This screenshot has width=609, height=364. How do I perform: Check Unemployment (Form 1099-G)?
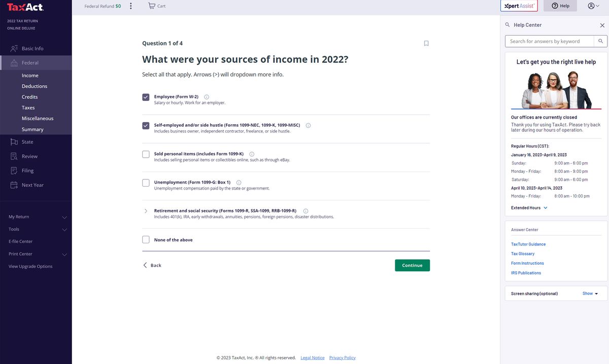pos(146,183)
